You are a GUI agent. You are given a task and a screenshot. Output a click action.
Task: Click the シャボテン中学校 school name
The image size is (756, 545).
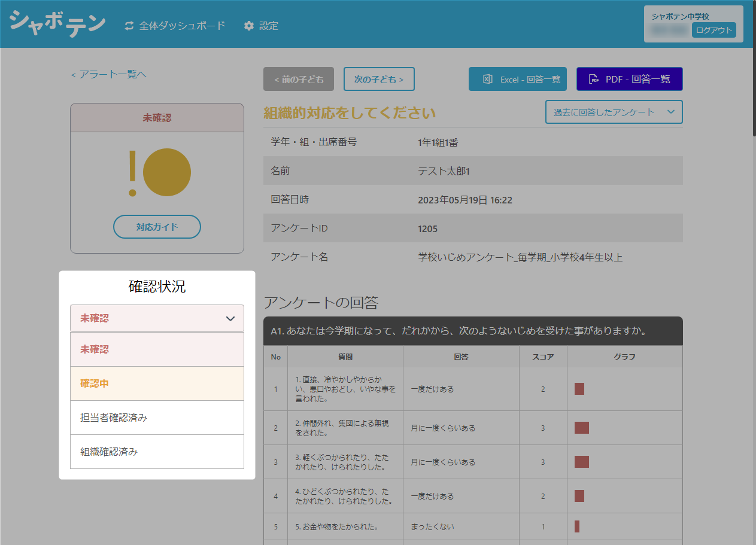[680, 16]
